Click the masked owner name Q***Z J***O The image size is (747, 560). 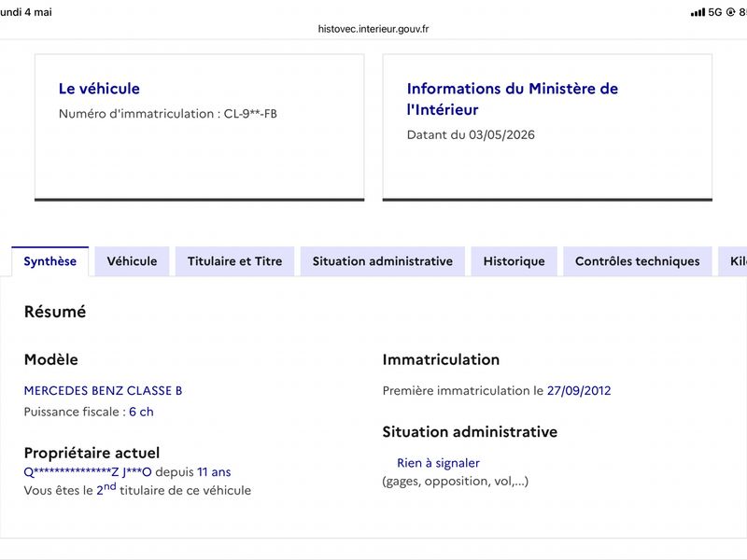pos(88,472)
